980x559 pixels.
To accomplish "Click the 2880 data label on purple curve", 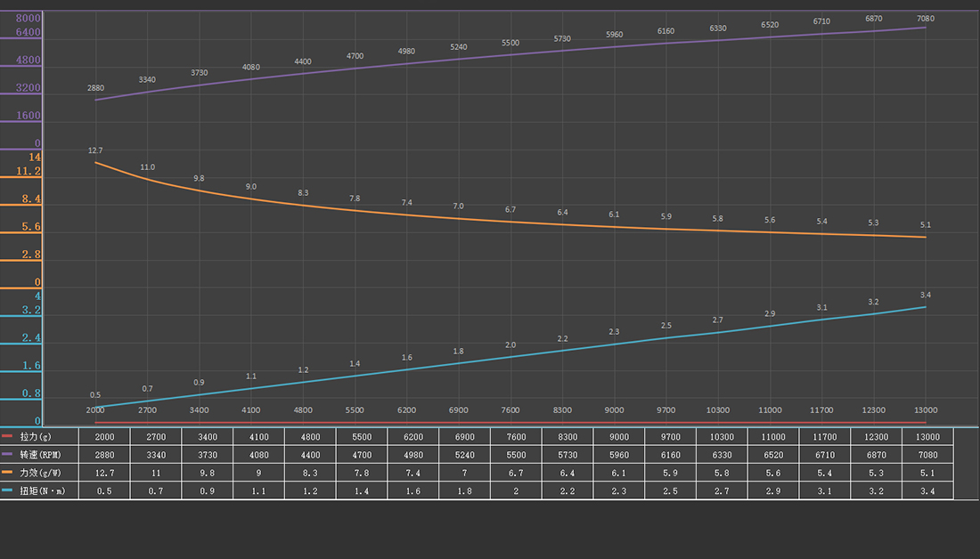I will [x=95, y=88].
